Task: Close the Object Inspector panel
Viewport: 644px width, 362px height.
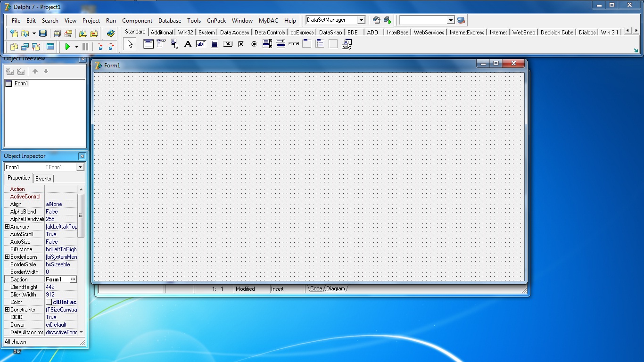Action: click(82, 156)
